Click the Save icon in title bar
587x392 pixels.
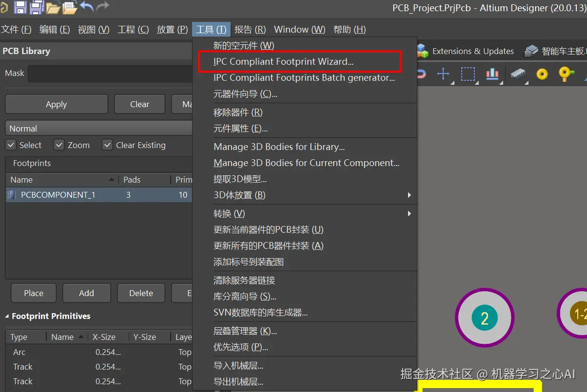pyautogui.click(x=20, y=7)
